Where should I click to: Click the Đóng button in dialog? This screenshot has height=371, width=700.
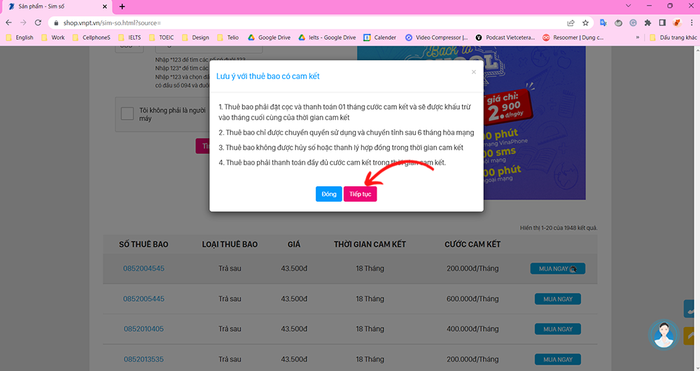point(329,194)
